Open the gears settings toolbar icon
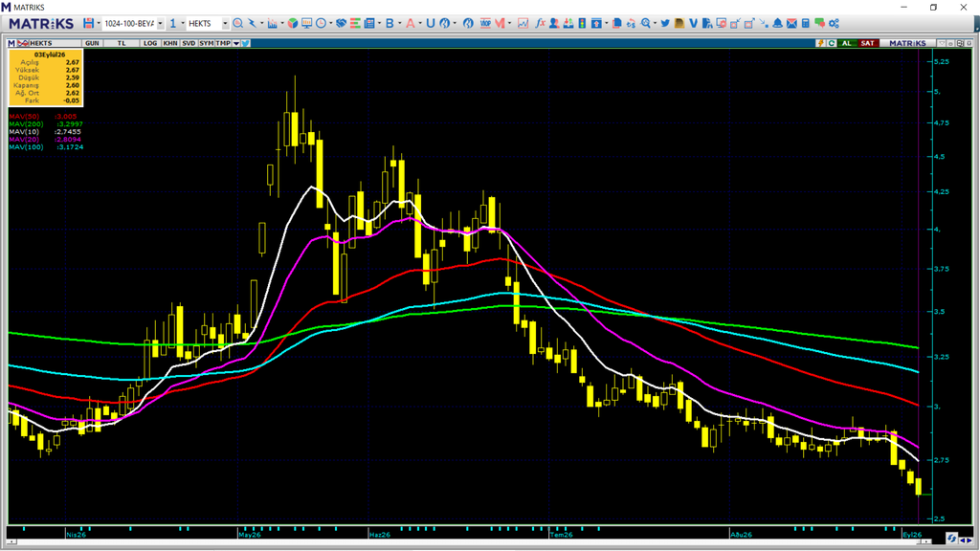 click(x=834, y=23)
